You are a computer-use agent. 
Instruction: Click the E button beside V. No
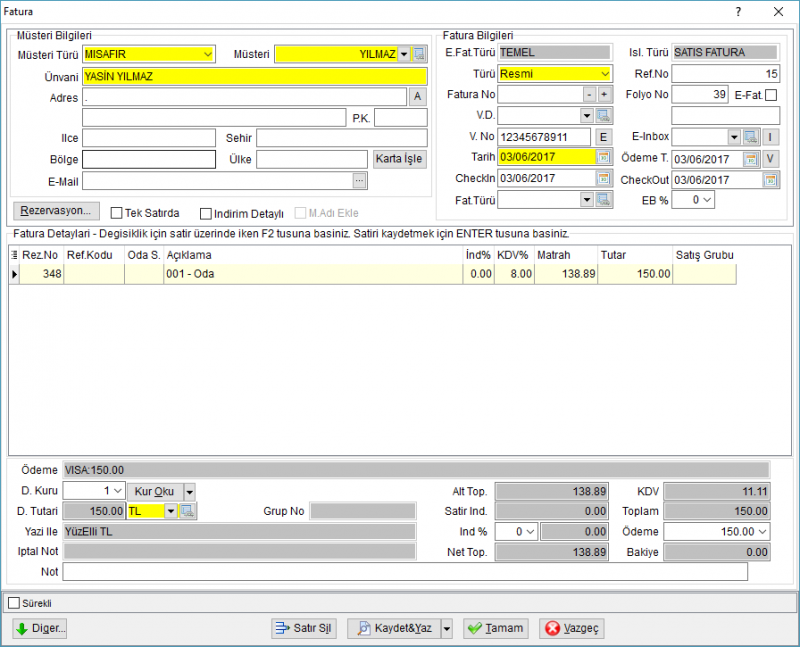pyautogui.click(x=603, y=137)
